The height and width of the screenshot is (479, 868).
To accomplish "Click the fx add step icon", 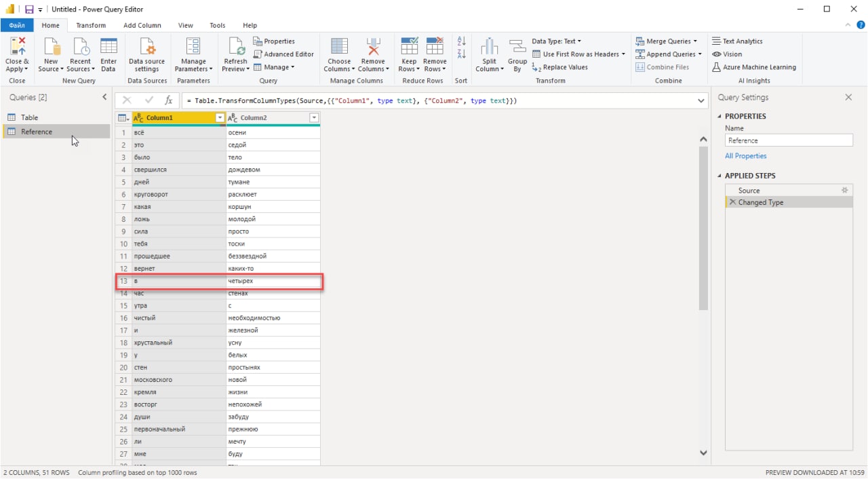I will pos(169,100).
